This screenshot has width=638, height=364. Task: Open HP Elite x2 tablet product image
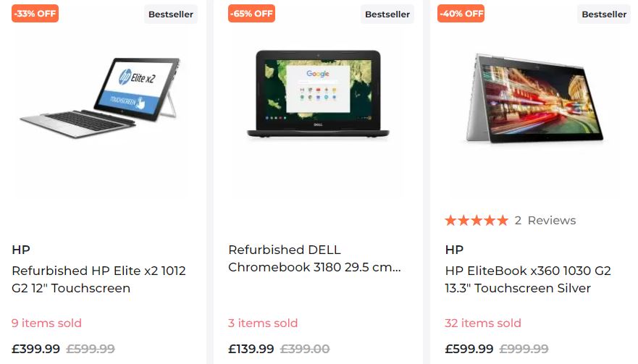point(99,98)
